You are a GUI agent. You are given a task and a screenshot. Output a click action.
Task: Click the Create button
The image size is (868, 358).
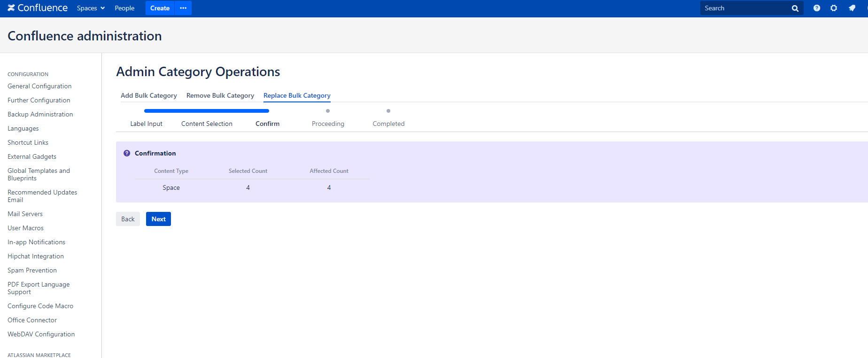coord(160,8)
